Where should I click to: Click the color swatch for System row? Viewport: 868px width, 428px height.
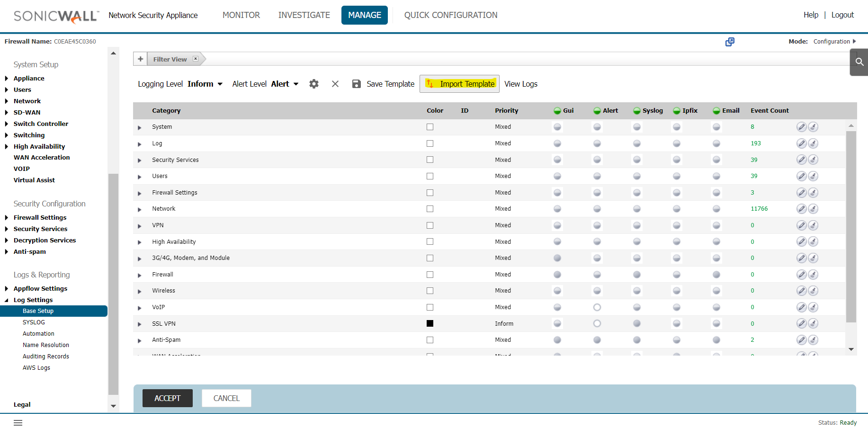[430, 127]
